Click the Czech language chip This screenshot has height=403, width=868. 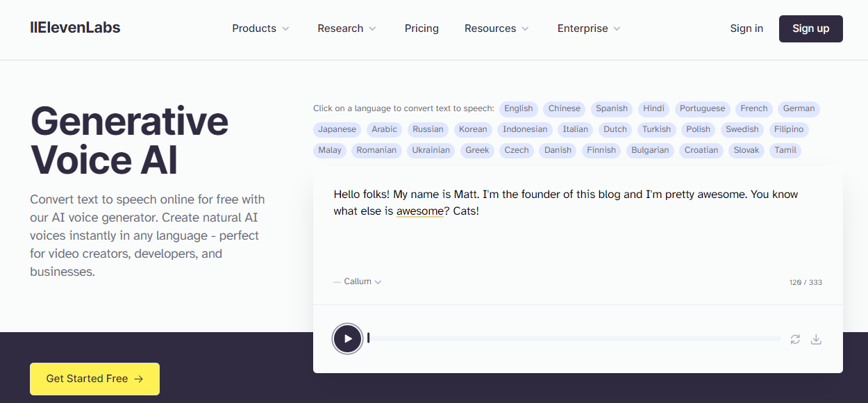[x=517, y=150]
